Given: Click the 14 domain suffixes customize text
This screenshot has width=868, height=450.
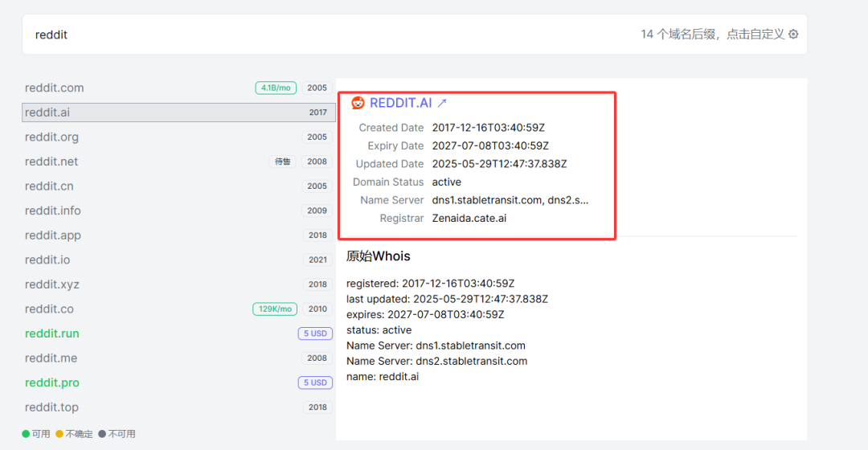Looking at the screenshot, I should (712, 35).
